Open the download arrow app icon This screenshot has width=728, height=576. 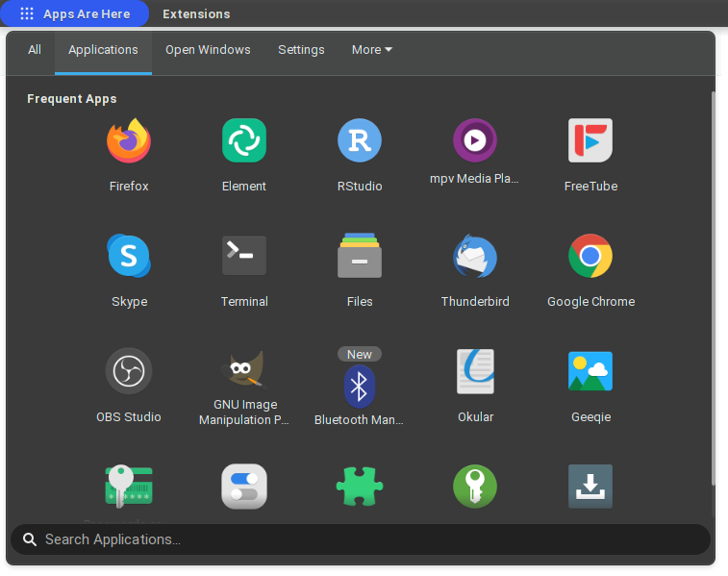pos(590,486)
